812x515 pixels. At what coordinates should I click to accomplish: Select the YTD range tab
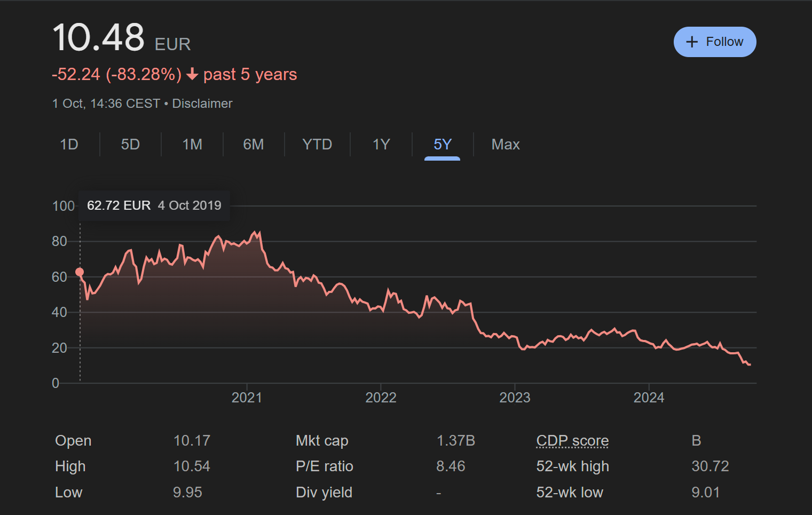(317, 145)
